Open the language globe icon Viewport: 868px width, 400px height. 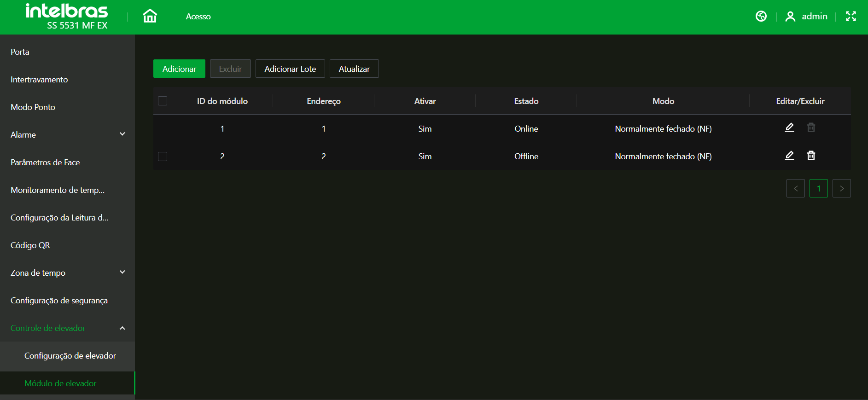(x=761, y=17)
